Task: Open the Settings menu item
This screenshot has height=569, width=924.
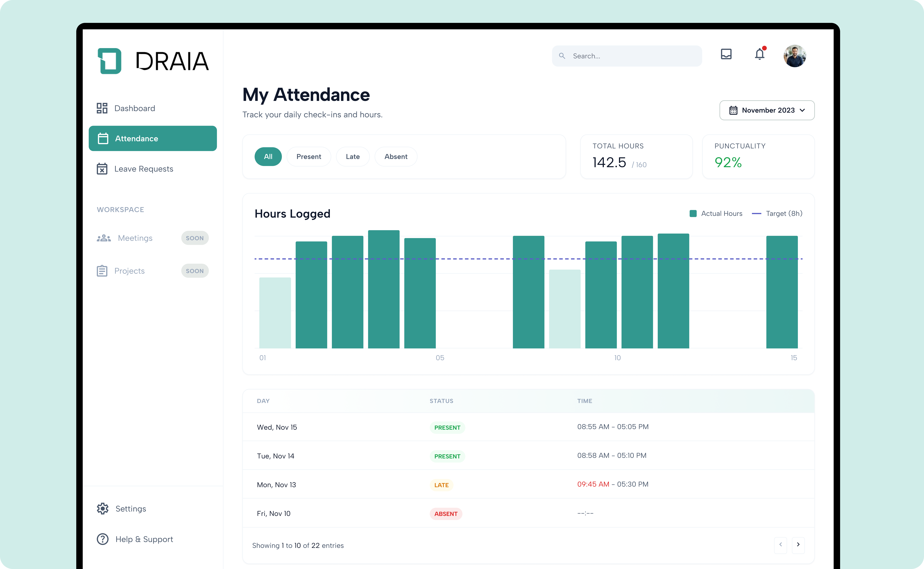Action: tap(153, 508)
